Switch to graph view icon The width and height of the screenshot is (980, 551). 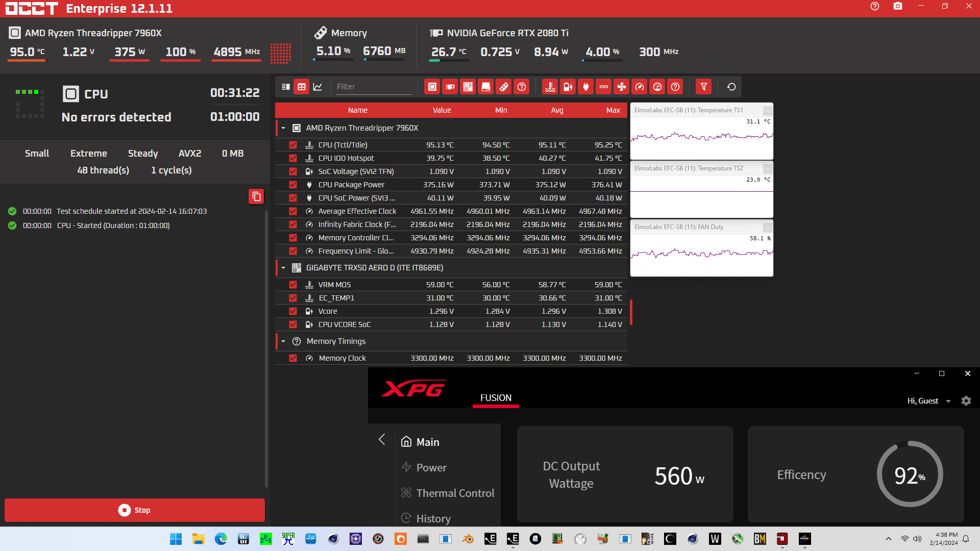(x=317, y=87)
